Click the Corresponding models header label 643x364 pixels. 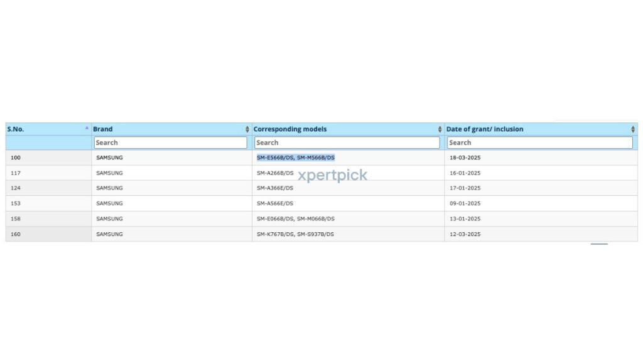pos(290,129)
